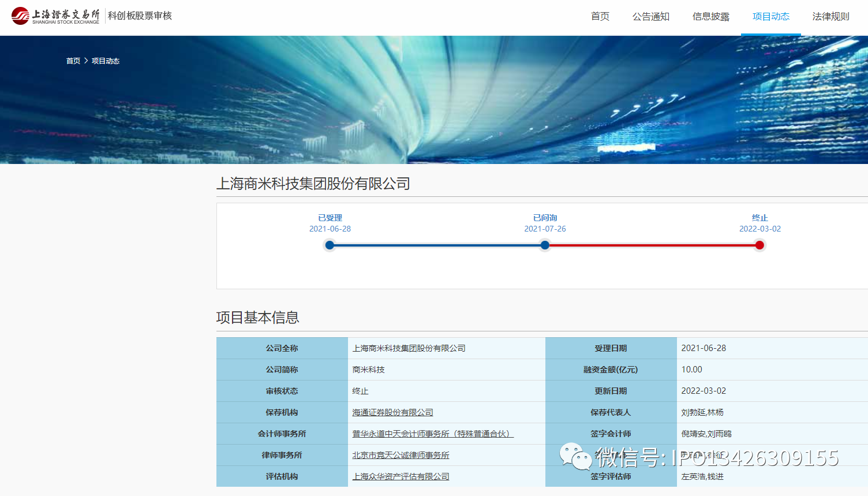The image size is (868, 496).
Task: Click the 科创板股票审核 site title text
Action: [x=140, y=16]
